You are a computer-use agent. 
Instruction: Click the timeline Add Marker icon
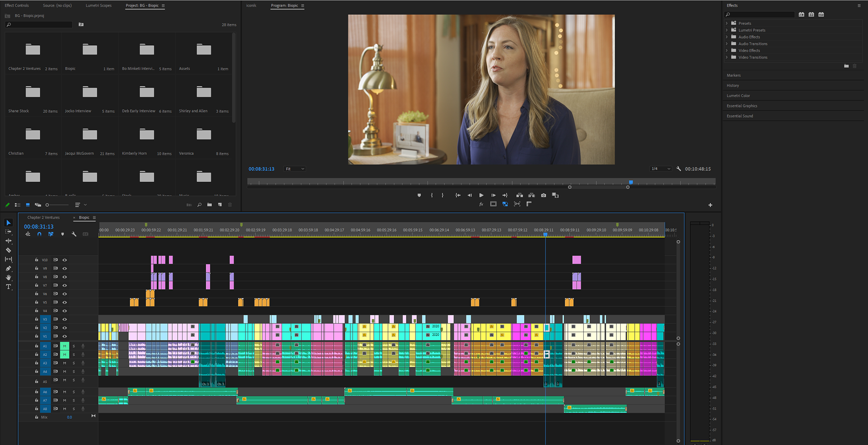click(x=62, y=234)
